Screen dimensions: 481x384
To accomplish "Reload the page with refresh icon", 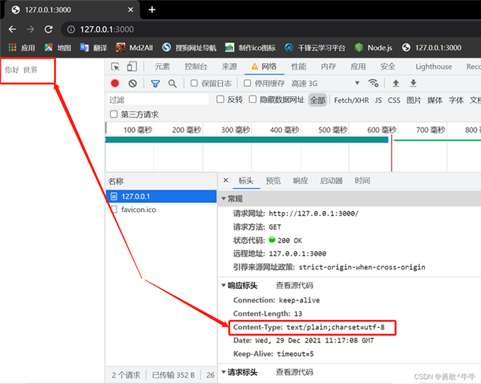I will tap(49, 29).
